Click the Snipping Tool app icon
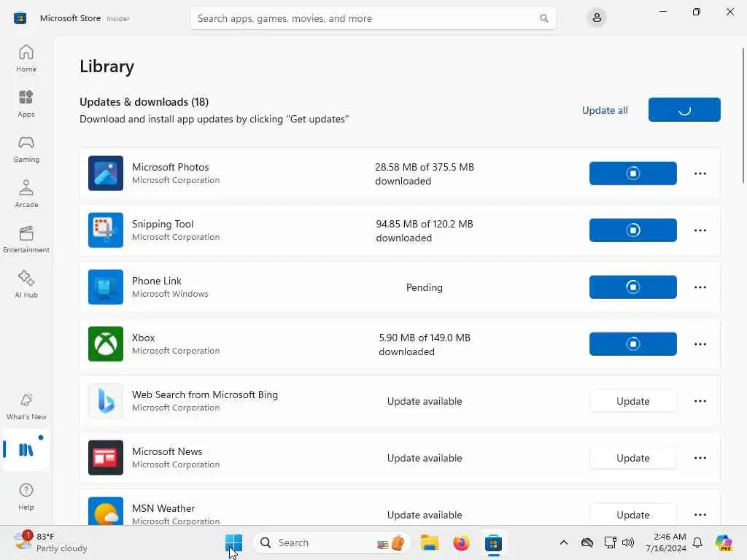 [106, 230]
